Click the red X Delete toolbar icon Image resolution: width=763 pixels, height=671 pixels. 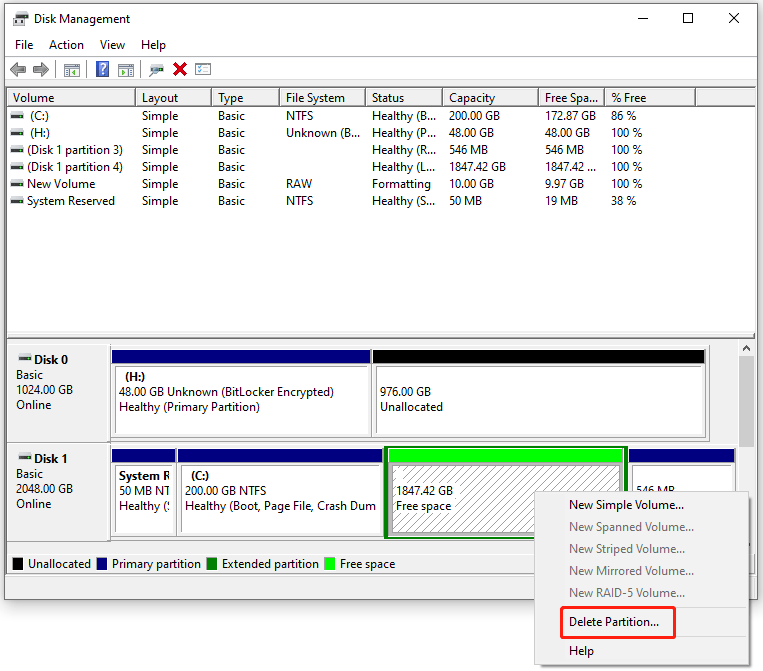click(180, 69)
